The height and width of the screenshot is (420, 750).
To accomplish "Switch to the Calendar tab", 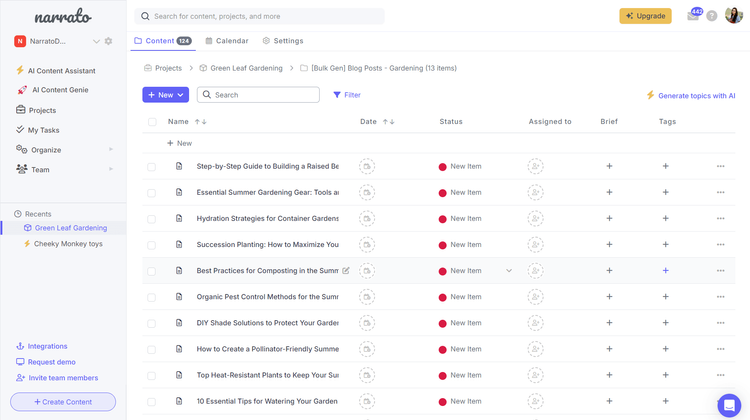I will [227, 41].
